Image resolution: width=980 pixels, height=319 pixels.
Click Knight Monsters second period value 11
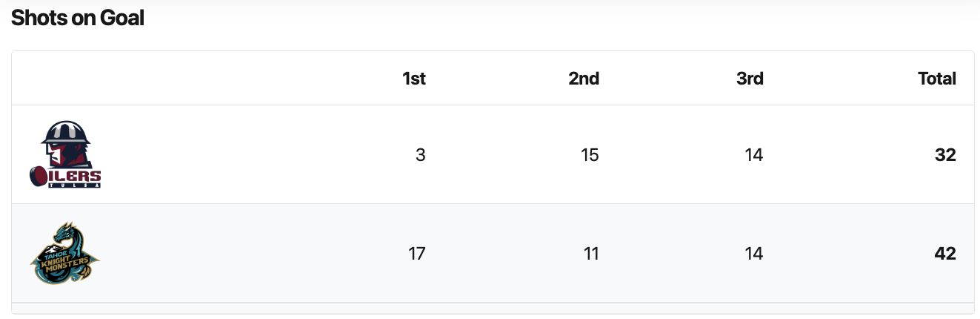tap(590, 254)
